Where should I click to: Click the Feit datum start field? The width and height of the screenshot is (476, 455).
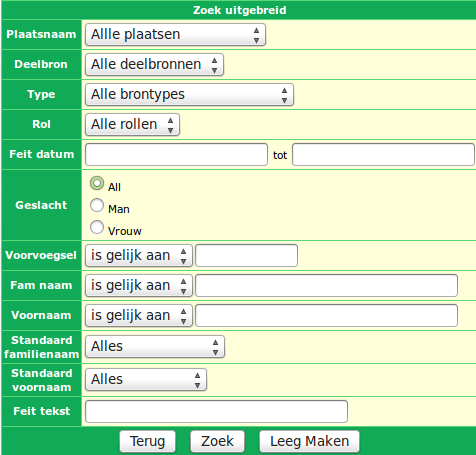(x=176, y=154)
